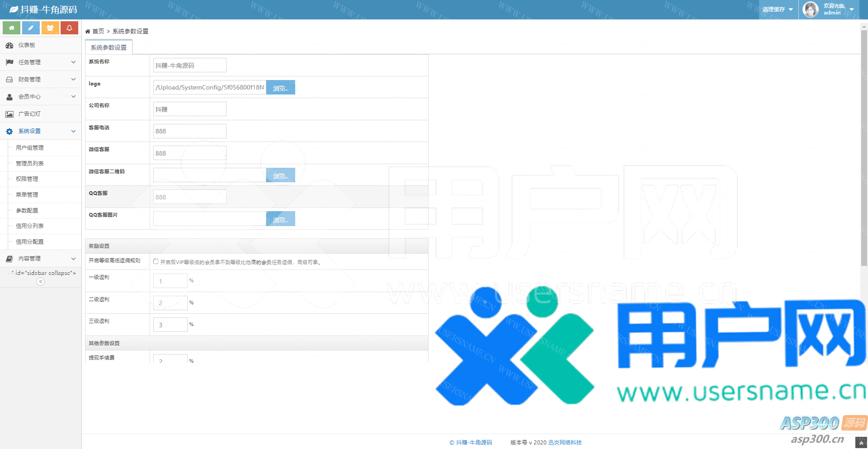Open 信用分列表 in the sidebar
The image size is (868, 449).
pyautogui.click(x=30, y=226)
